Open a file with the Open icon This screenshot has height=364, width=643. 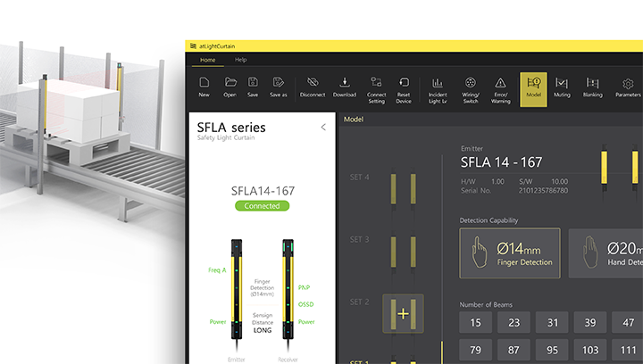[230, 86]
